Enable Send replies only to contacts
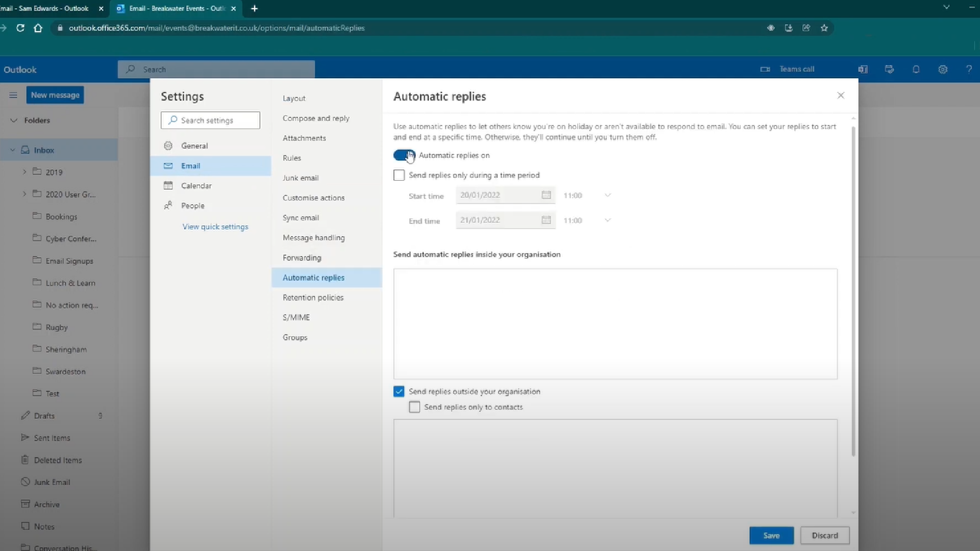The width and height of the screenshot is (980, 551). (414, 406)
